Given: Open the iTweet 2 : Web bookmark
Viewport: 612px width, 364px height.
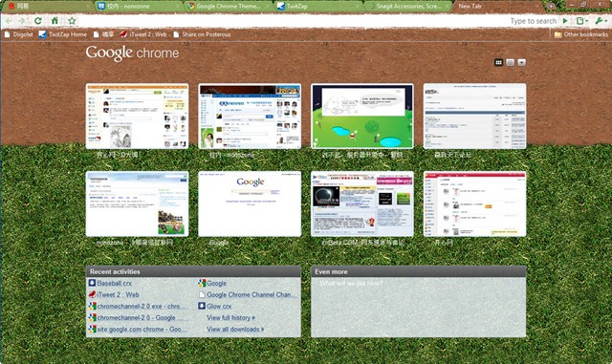Looking at the screenshot, I should (x=143, y=34).
